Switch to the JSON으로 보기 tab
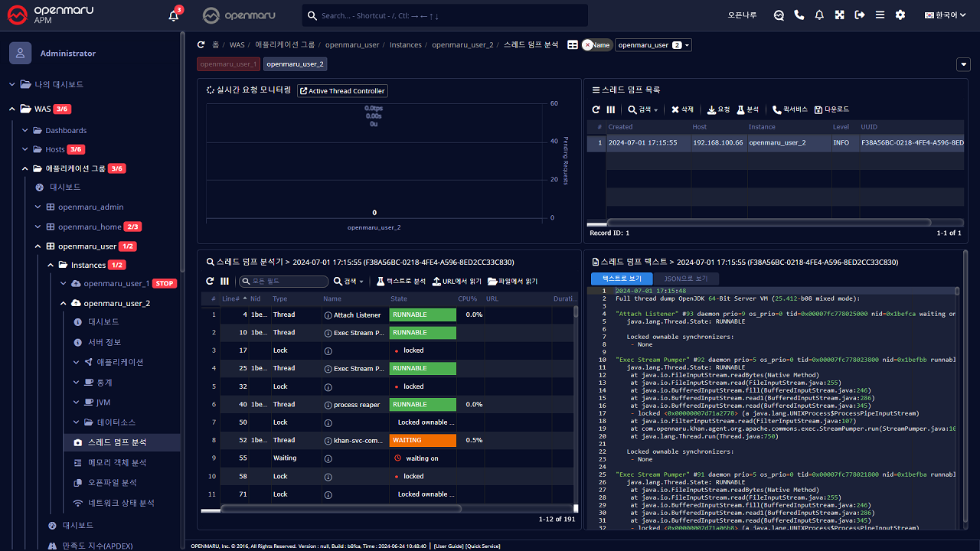Image resolution: width=980 pixels, height=551 pixels. pos(685,279)
